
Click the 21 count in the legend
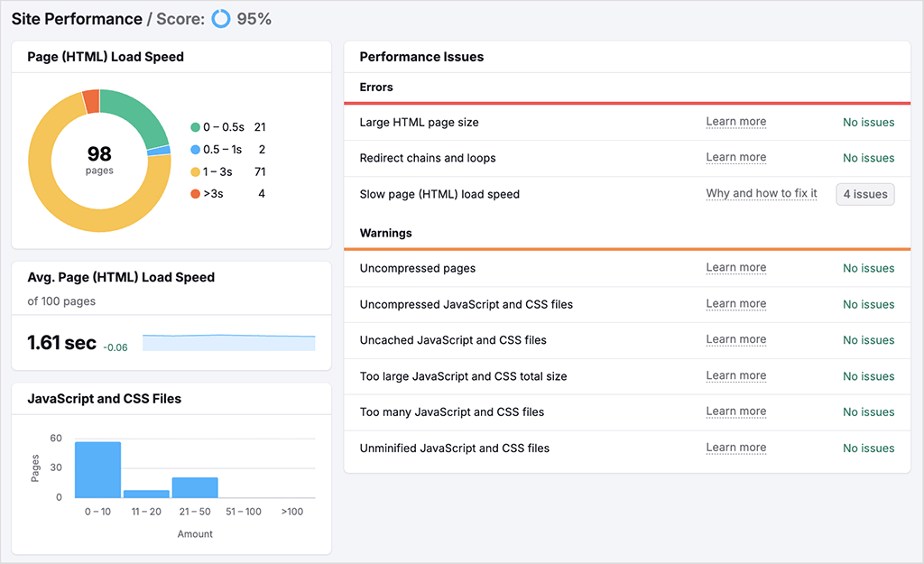tap(260, 127)
